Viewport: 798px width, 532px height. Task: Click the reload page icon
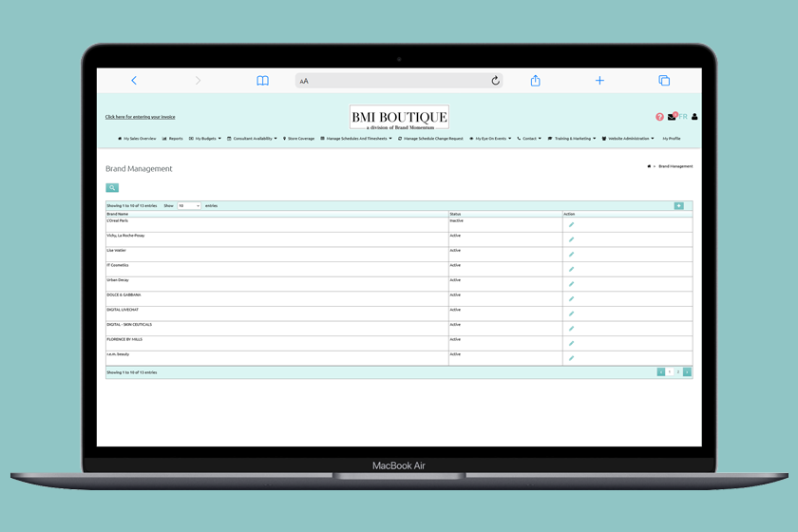[x=495, y=81]
